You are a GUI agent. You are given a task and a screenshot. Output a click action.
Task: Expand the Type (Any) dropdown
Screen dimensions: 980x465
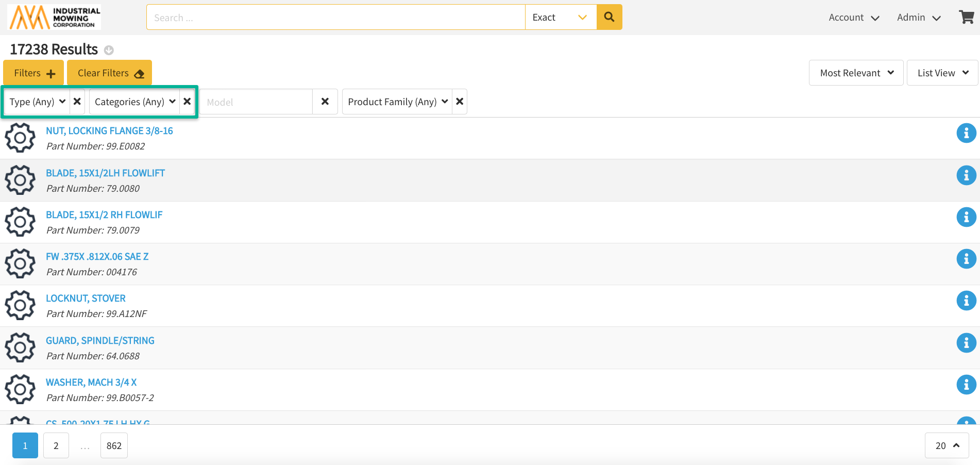(37, 102)
